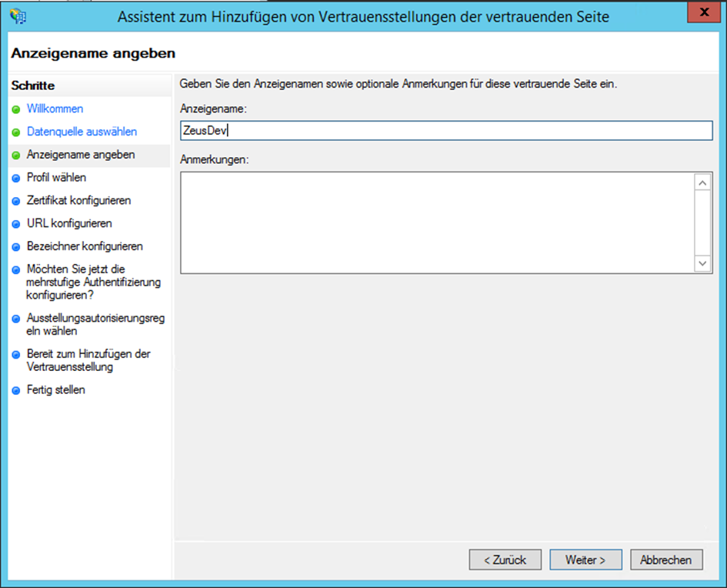This screenshot has width=727, height=588.
Task: Click the blue icon beside mehrstufige Authentifizierung step
Action: (17, 271)
